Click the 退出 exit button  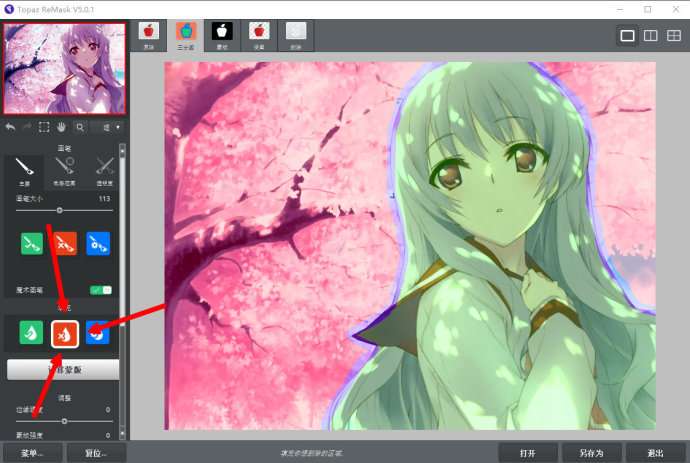coord(655,453)
